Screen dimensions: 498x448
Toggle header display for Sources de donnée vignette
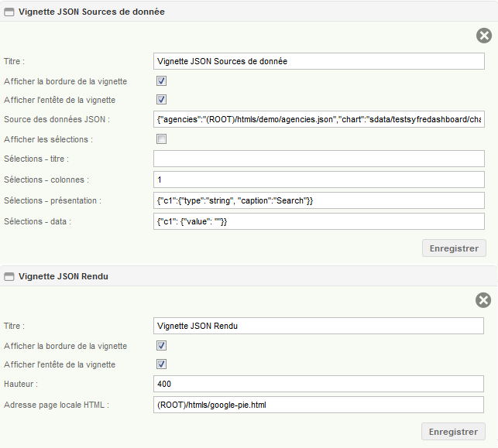pos(161,100)
